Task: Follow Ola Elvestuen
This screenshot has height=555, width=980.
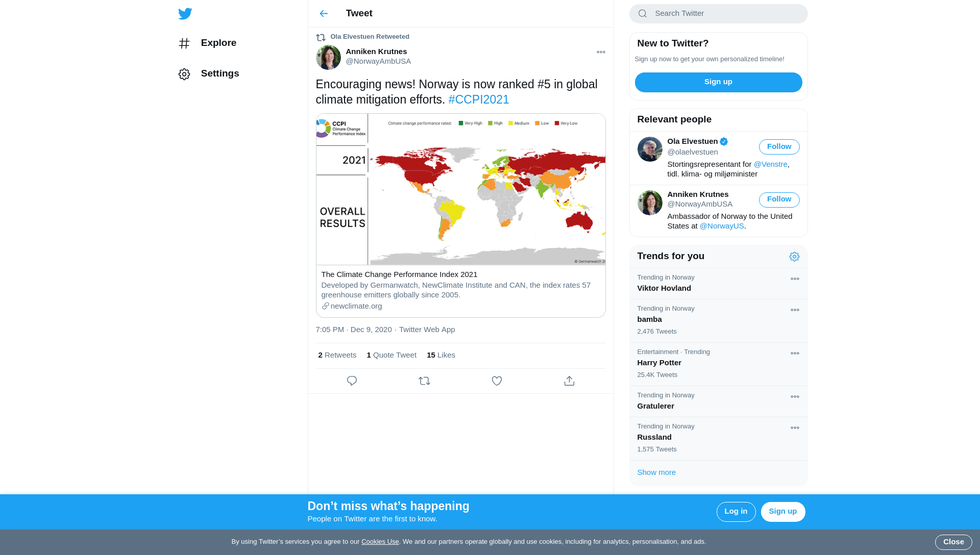Action: [x=779, y=147]
